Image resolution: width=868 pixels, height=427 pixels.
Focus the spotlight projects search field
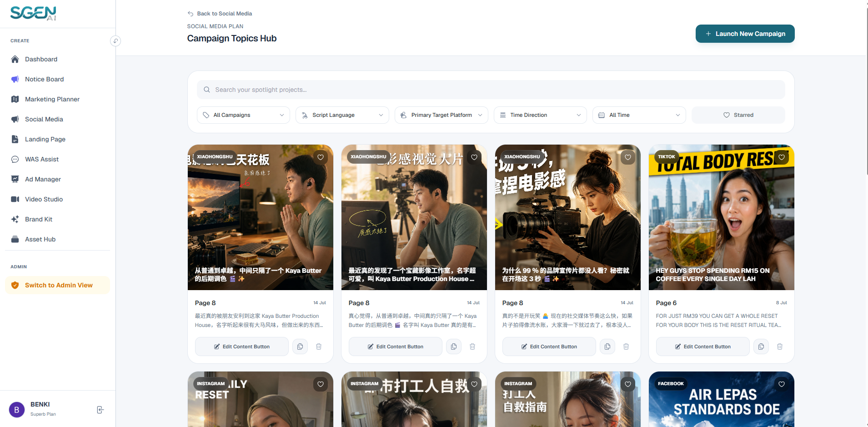[491, 90]
